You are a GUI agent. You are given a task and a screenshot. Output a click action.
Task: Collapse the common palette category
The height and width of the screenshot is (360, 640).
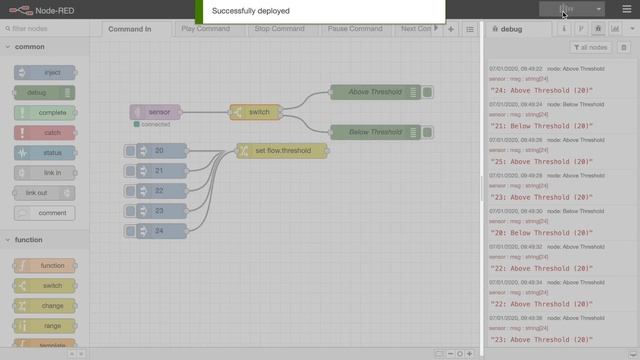(45, 47)
